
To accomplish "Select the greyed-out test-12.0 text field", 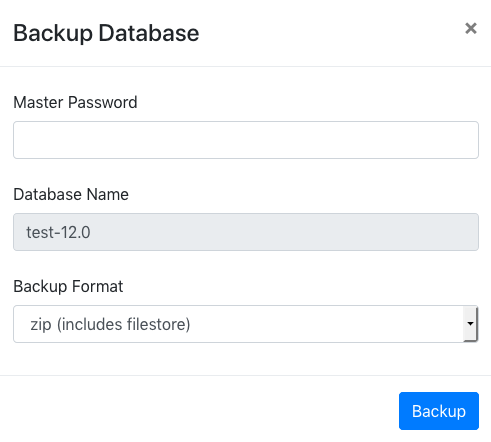I will pos(246,232).
